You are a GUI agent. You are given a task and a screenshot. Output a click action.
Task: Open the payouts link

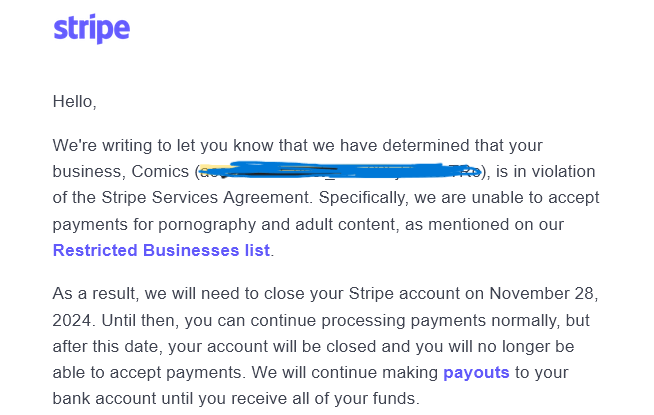(476, 372)
